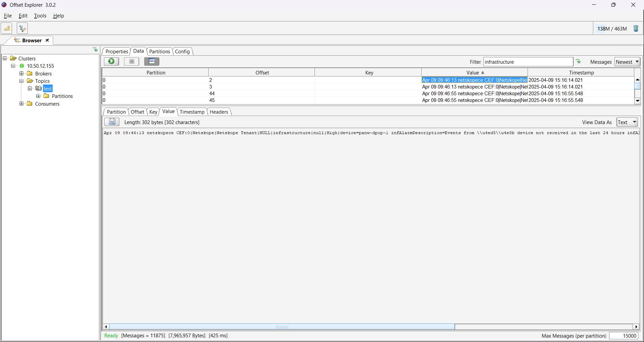Click the refresh tree green arrow icon
644x342 pixels.
point(95,50)
